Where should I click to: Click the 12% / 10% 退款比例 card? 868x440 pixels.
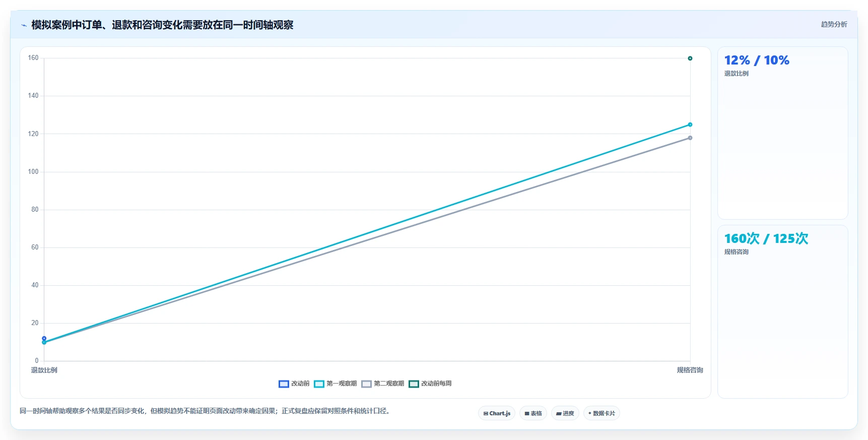point(782,133)
